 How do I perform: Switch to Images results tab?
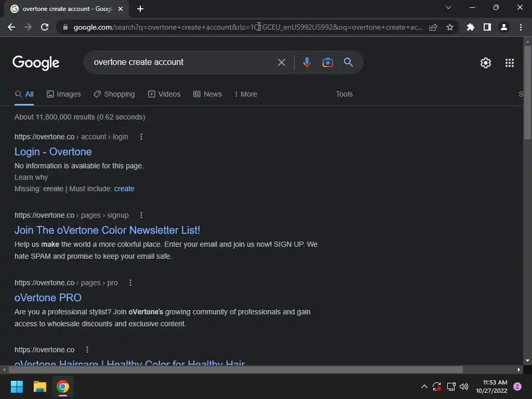(x=64, y=94)
